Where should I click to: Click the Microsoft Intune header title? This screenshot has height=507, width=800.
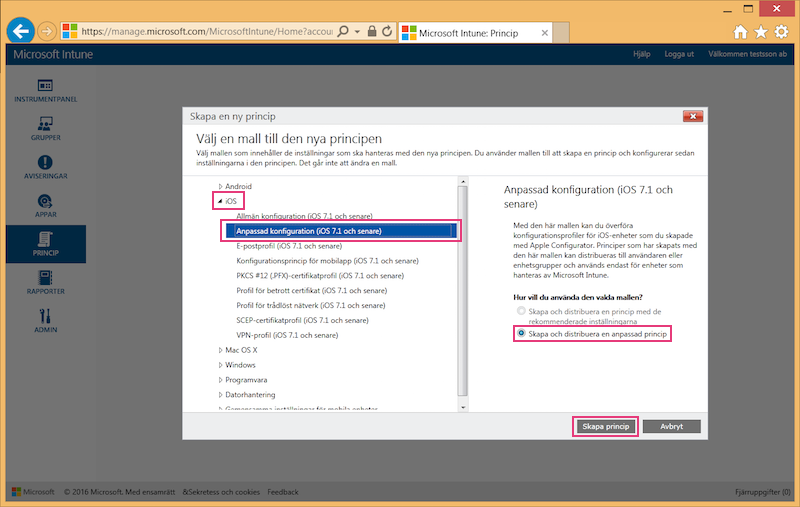[53, 55]
